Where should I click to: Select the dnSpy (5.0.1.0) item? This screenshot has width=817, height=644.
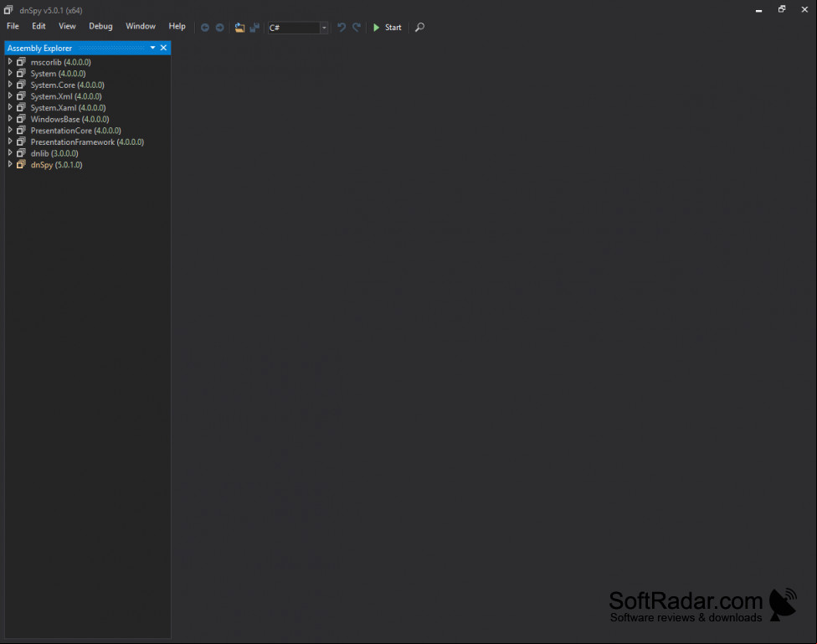56,165
